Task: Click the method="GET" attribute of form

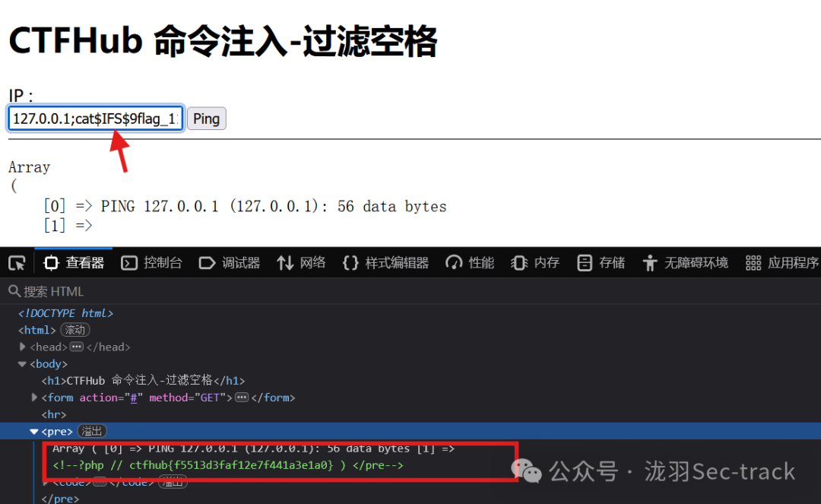Action: click(x=187, y=398)
